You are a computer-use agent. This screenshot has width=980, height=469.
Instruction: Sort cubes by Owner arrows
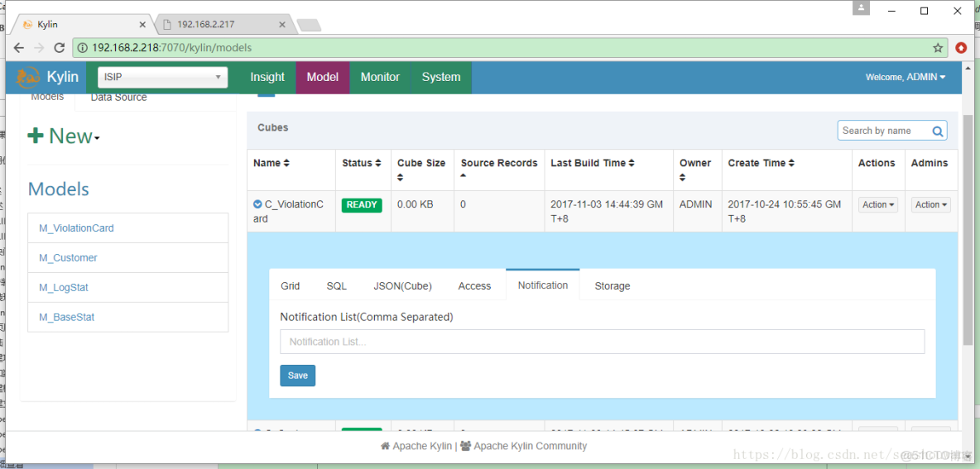683,178
